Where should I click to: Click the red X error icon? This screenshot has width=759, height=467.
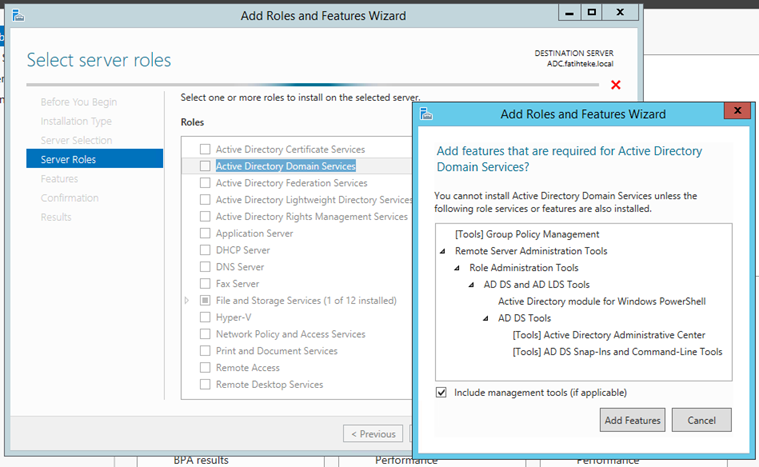616,85
